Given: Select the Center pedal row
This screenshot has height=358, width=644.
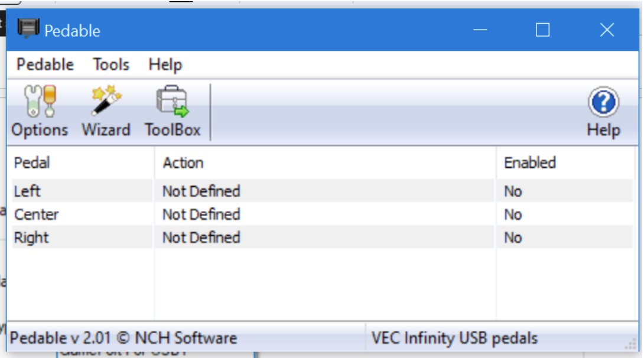Looking at the screenshot, I should point(323,214).
